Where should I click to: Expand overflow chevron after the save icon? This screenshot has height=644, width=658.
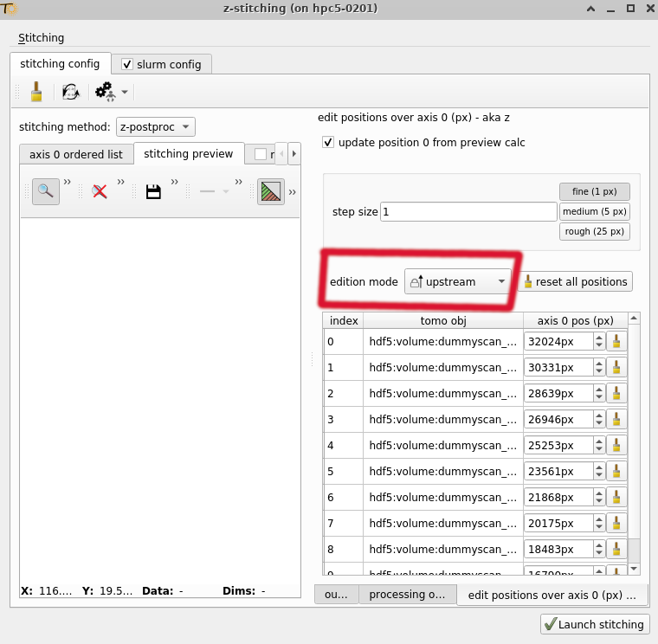pos(175,182)
